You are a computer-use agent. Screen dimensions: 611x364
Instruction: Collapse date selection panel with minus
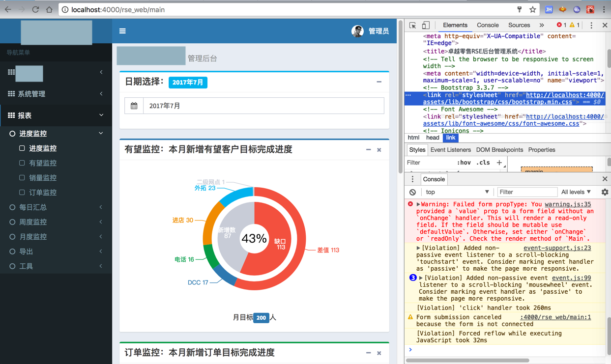379,82
